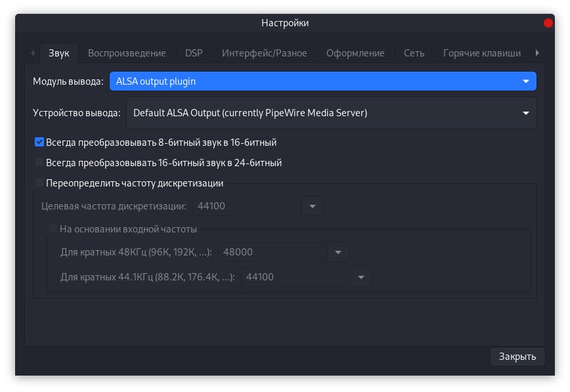Open the Воспроизведение tab
Viewport: 570px width, 392px height.
point(127,53)
